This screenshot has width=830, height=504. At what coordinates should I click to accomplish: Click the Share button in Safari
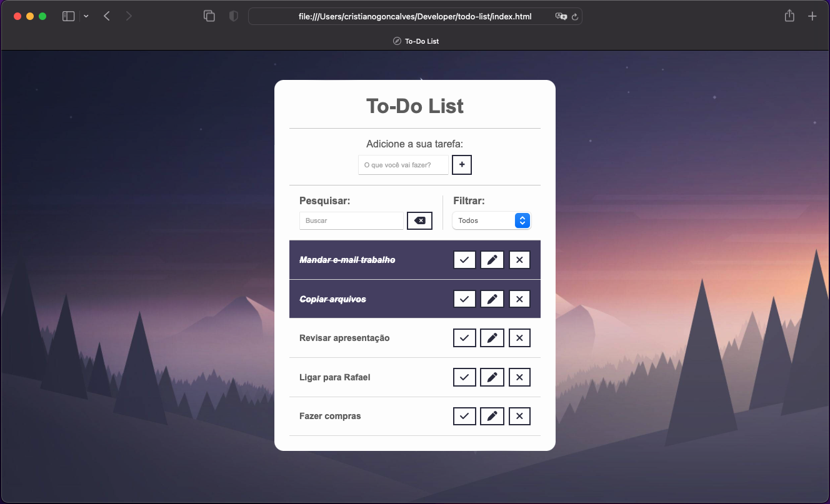[x=789, y=16]
